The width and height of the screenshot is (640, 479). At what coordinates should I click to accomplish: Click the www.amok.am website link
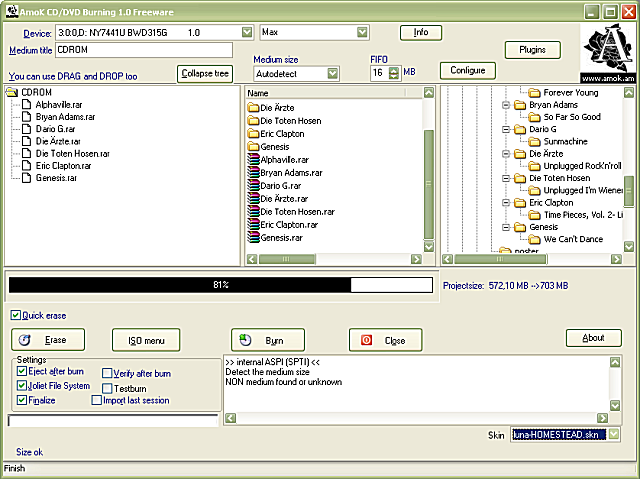(608, 78)
